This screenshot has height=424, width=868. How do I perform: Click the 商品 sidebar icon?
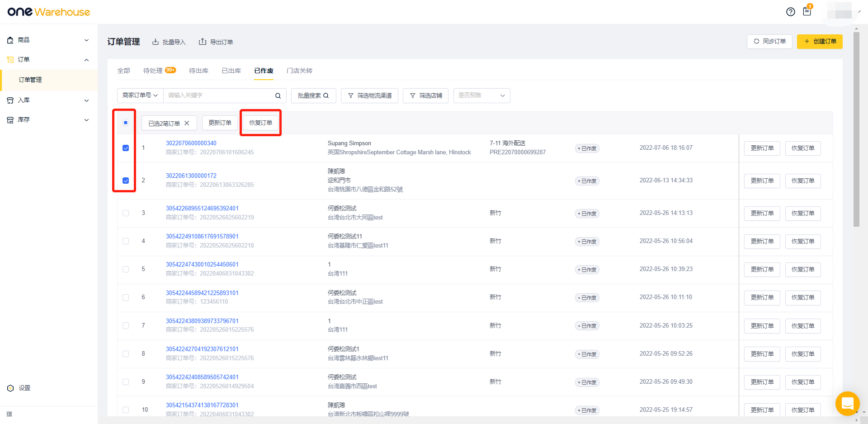[10, 40]
